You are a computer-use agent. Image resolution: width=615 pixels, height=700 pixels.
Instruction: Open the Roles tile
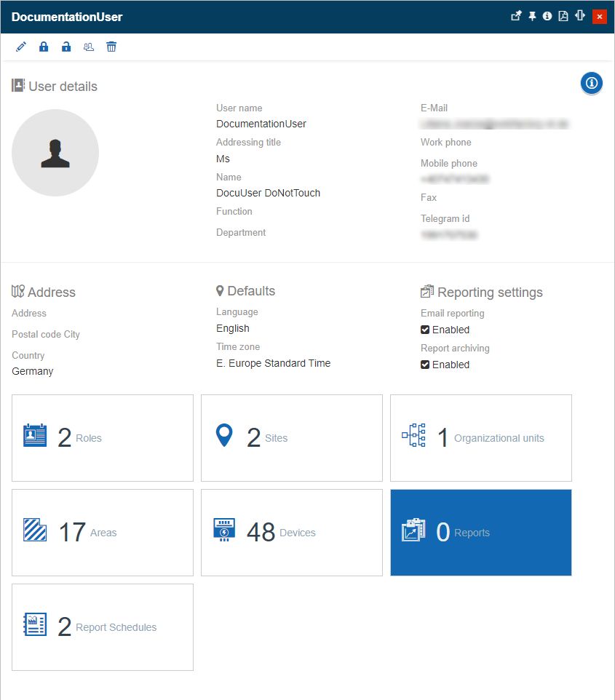103,438
